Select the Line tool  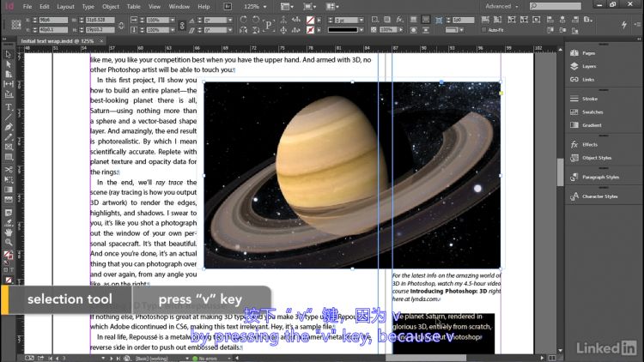9,118
